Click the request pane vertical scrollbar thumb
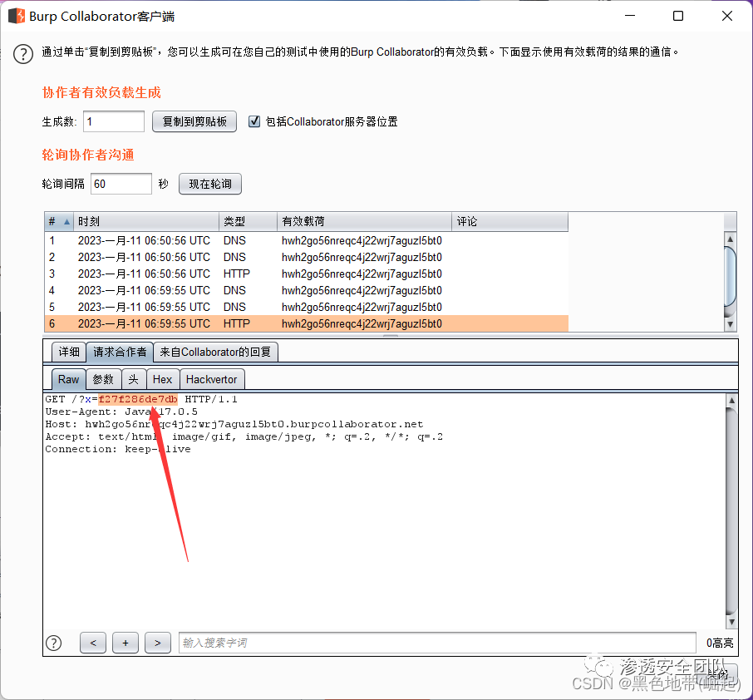This screenshot has width=753, height=700. [731, 510]
